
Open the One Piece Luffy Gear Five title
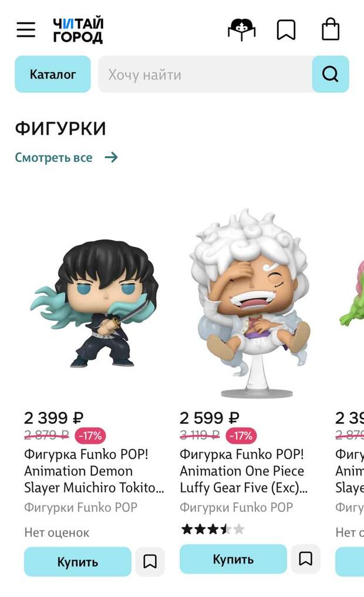coord(244,471)
